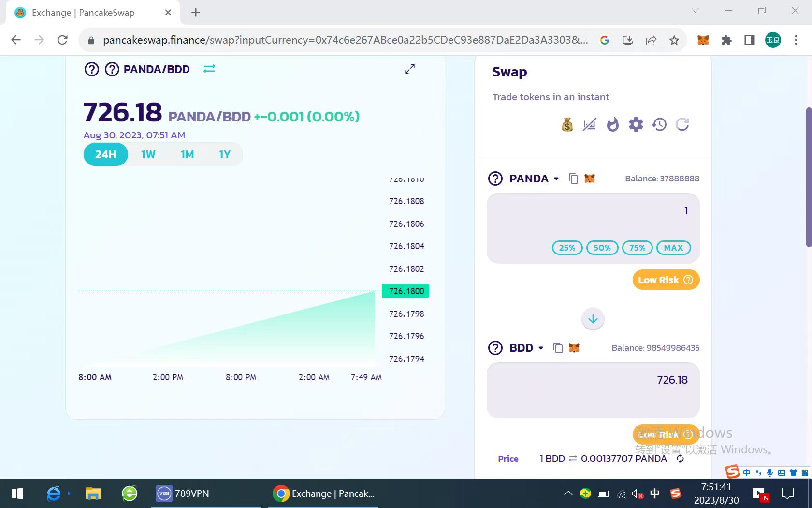Flip tokens with down arrow button
812x508 pixels.
point(593,319)
